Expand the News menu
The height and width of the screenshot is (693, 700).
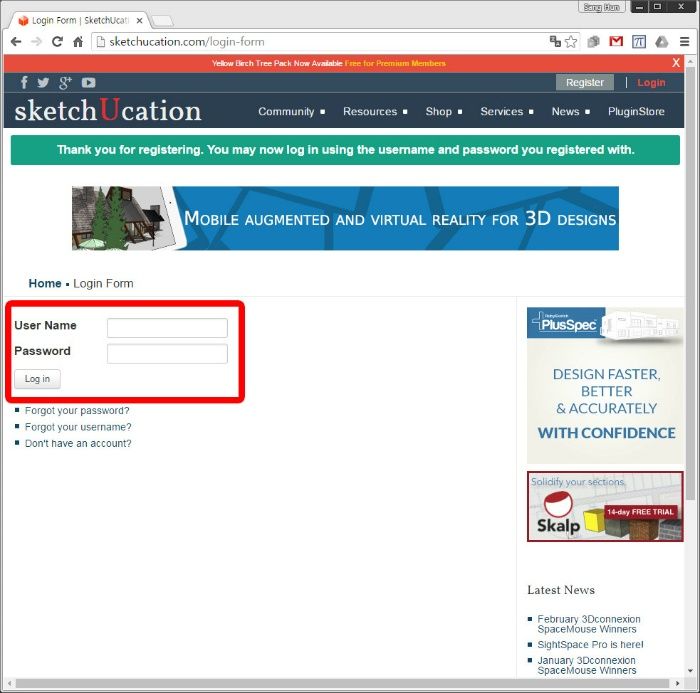point(571,112)
